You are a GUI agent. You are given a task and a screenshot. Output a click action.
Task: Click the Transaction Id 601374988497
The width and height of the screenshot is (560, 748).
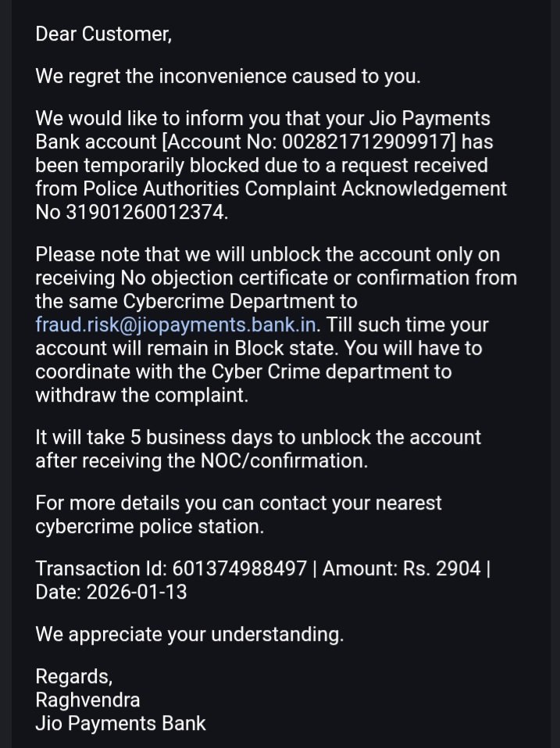[239, 569]
